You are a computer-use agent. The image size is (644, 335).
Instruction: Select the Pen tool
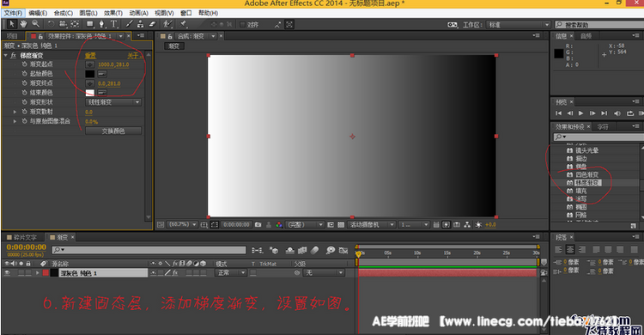[x=102, y=24]
